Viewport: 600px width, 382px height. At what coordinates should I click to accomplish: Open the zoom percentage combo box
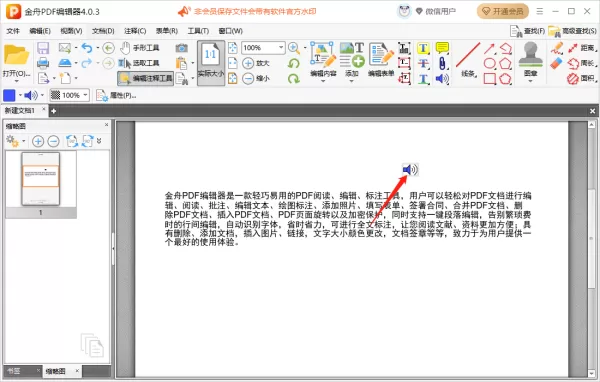pos(263,48)
